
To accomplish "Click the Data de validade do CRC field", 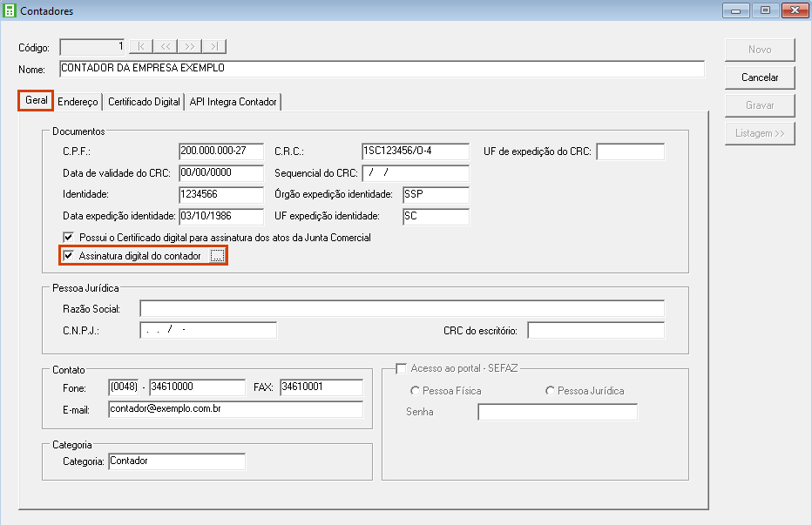I will point(221,173).
